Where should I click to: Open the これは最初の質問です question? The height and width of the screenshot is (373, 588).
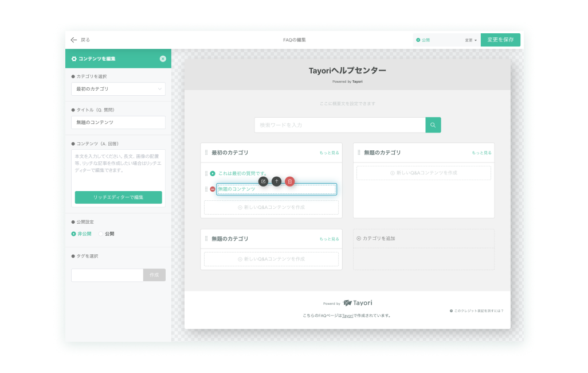coord(242,173)
